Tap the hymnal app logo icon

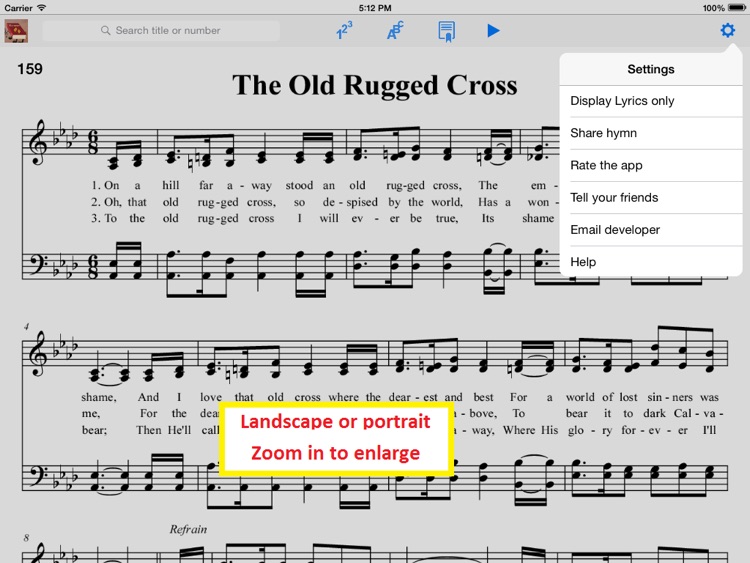pyautogui.click(x=16, y=31)
